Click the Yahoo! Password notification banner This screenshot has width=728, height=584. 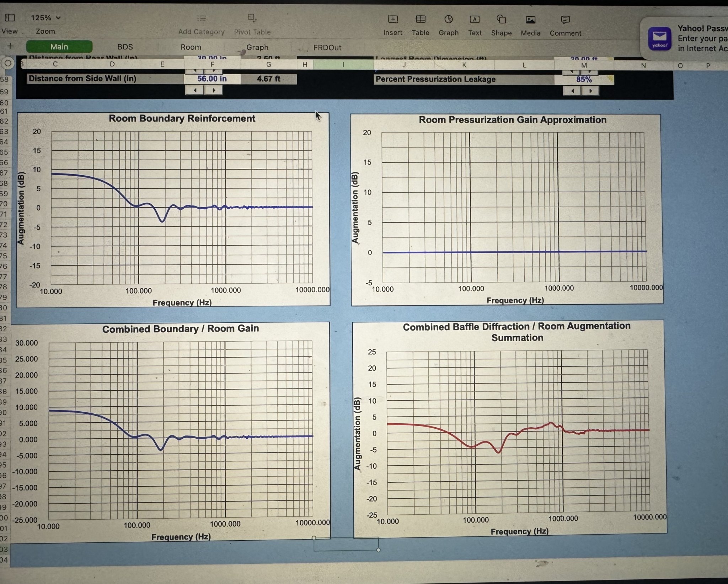685,39
